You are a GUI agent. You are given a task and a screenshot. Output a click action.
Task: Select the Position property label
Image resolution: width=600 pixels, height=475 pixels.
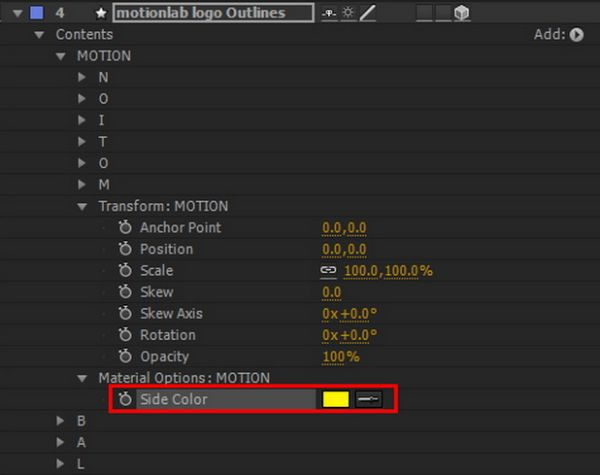point(166,249)
